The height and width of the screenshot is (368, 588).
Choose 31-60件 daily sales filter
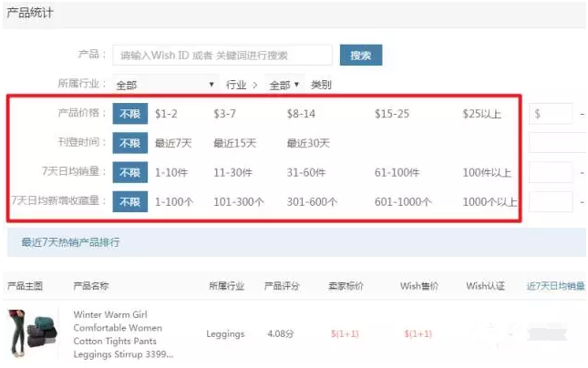tap(306, 172)
